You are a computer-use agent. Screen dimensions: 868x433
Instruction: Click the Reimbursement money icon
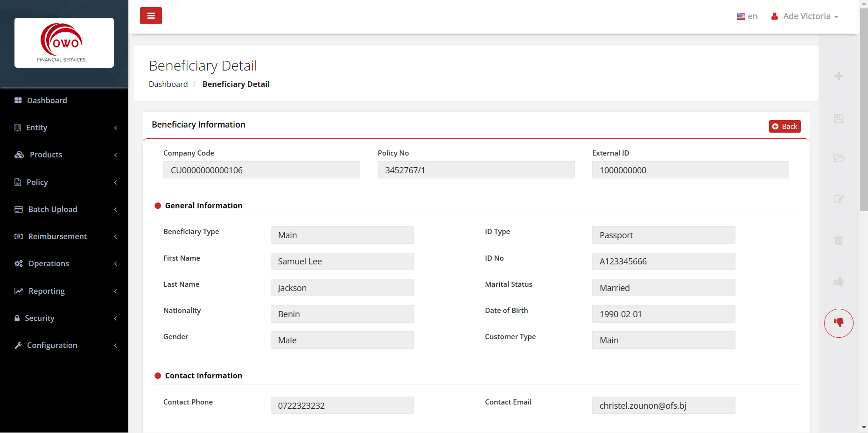(x=19, y=236)
